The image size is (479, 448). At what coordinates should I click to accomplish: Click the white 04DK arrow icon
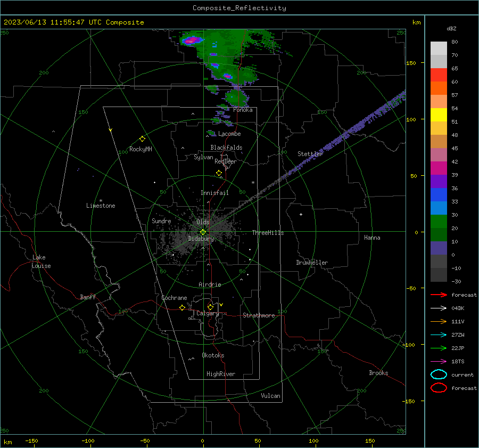[x=439, y=308]
